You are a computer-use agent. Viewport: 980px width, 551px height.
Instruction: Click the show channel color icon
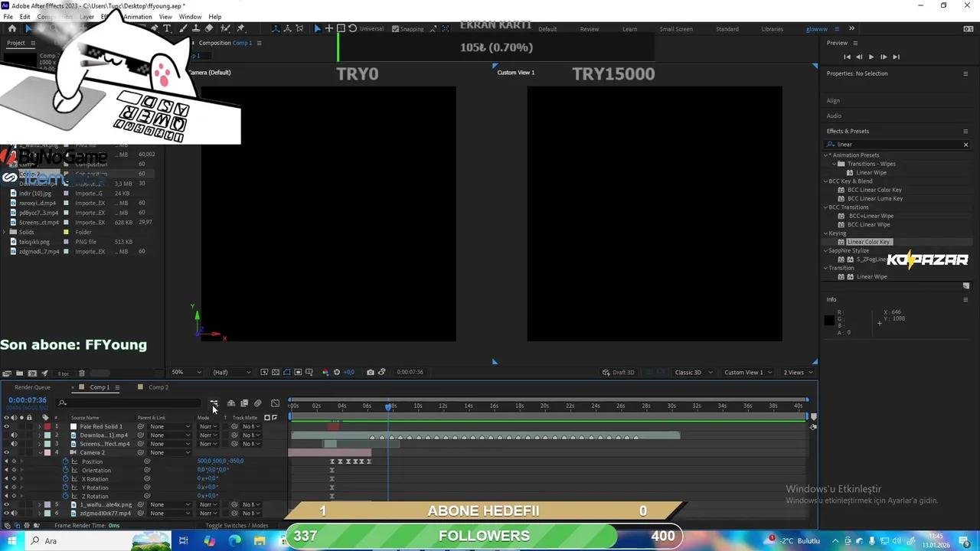tap(325, 372)
